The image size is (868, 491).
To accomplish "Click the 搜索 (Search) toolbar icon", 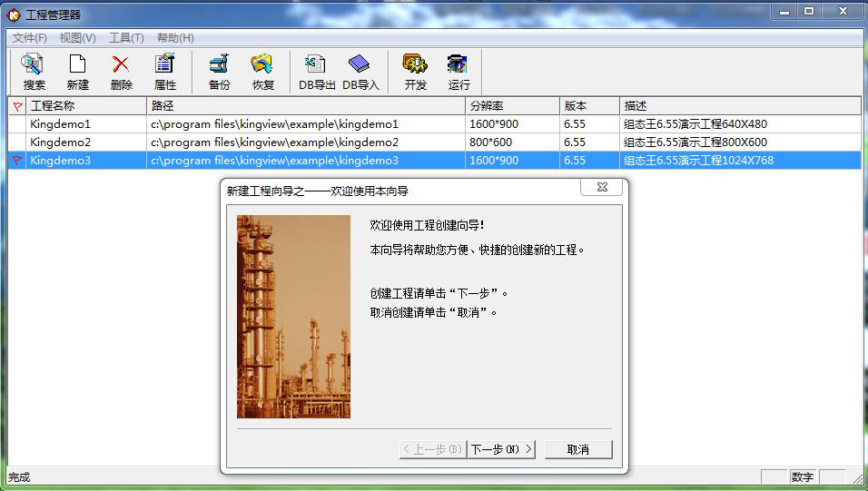I will tap(34, 72).
